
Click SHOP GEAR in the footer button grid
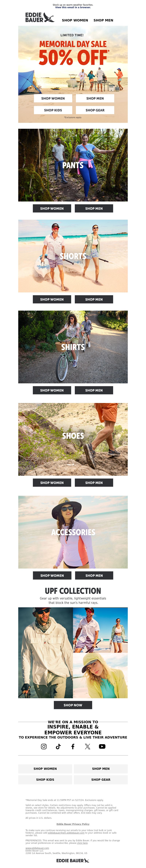[101, 779]
